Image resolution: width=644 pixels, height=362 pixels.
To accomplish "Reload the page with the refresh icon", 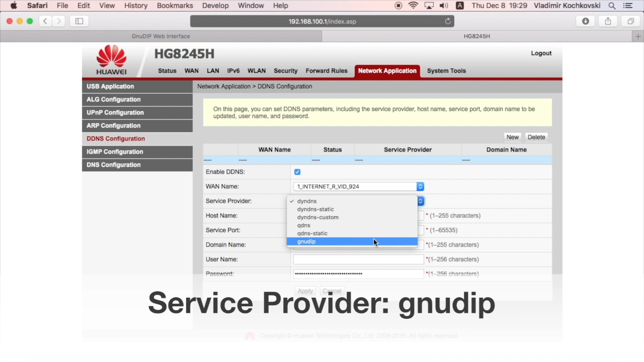I will click(448, 21).
